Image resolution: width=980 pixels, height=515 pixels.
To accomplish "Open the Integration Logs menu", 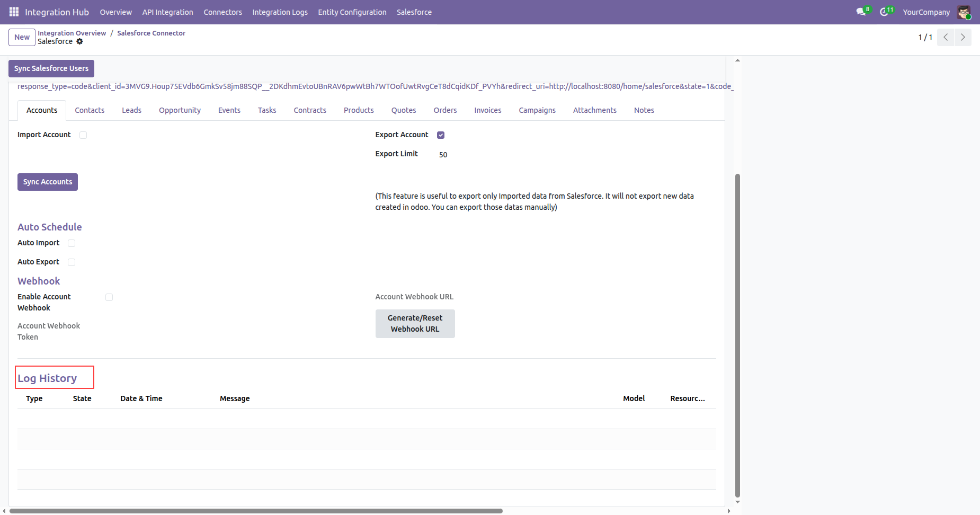I will click(280, 12).
